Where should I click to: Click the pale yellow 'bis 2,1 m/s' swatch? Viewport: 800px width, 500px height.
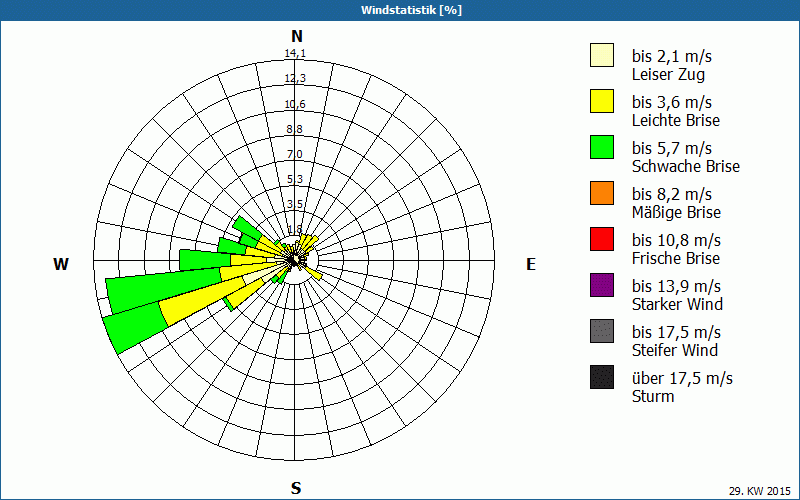pyautogui.click(x=602, y=55)
